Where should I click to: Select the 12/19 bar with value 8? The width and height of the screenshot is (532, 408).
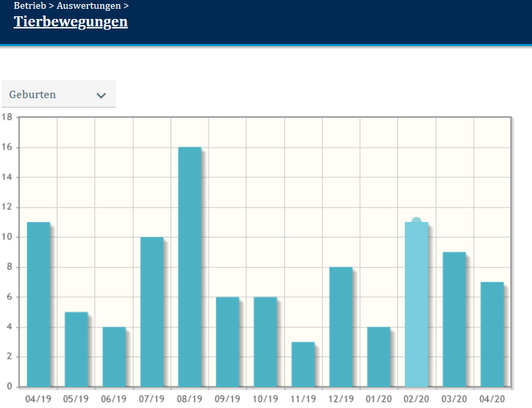pyautogui.click(x=341, y=327)
